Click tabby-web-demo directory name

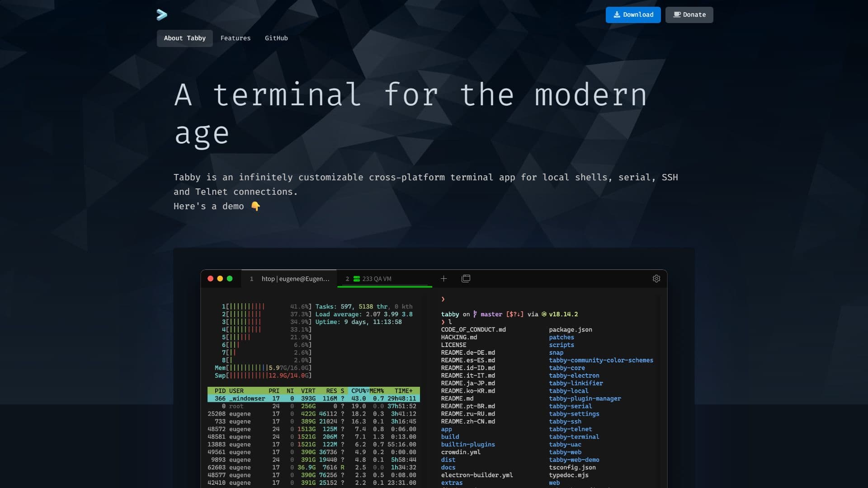pos(574,460)
